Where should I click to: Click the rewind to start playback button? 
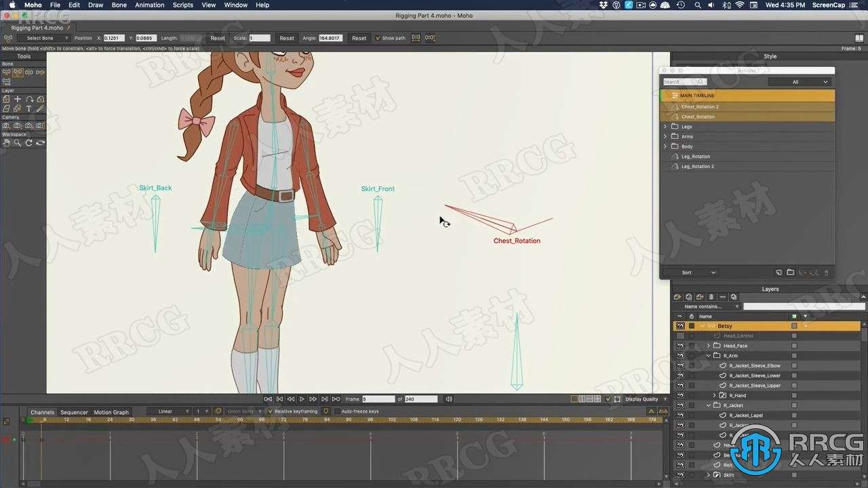pos(268,399)
